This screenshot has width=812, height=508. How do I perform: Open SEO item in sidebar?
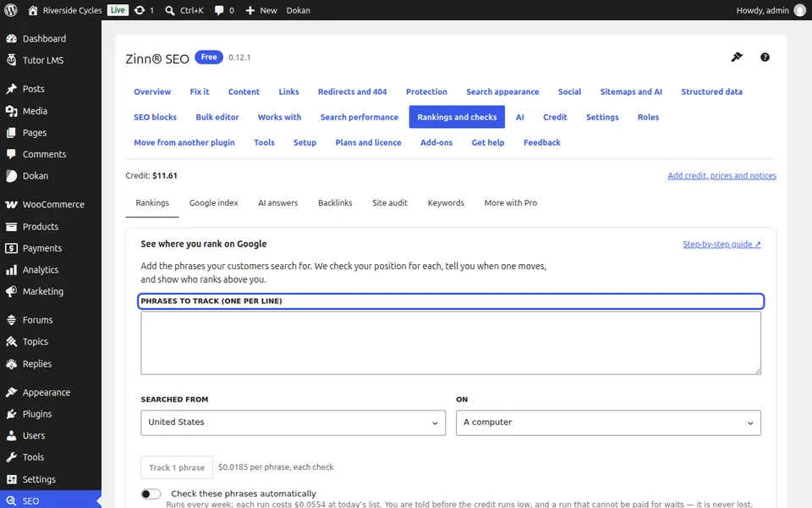tap(51, 500)
